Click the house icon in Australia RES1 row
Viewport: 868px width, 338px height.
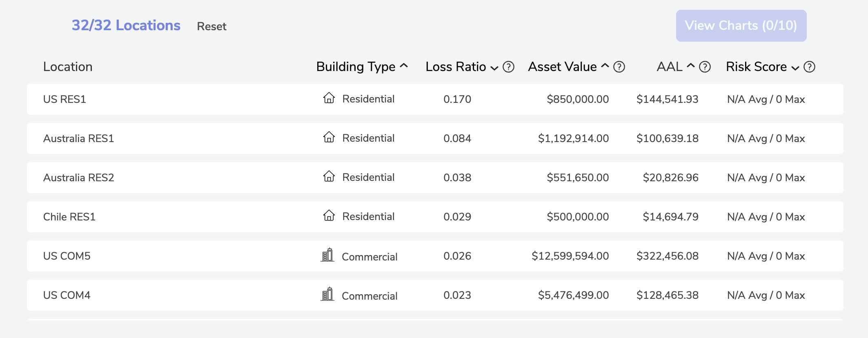(329, 137)
